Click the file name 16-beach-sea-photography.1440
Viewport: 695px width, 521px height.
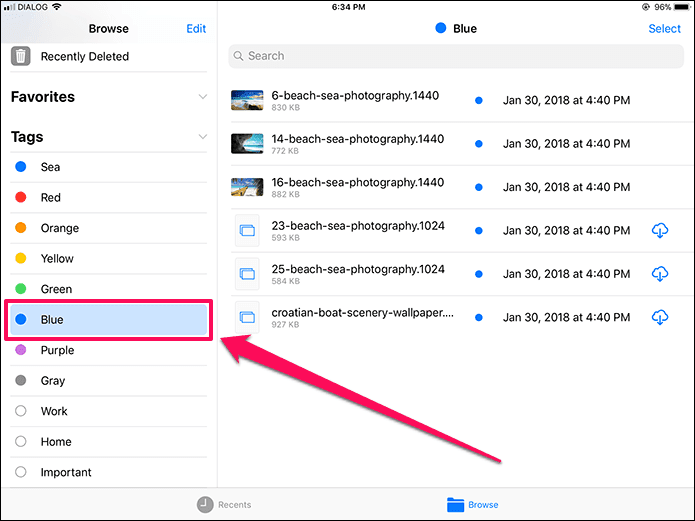(358, 183)
